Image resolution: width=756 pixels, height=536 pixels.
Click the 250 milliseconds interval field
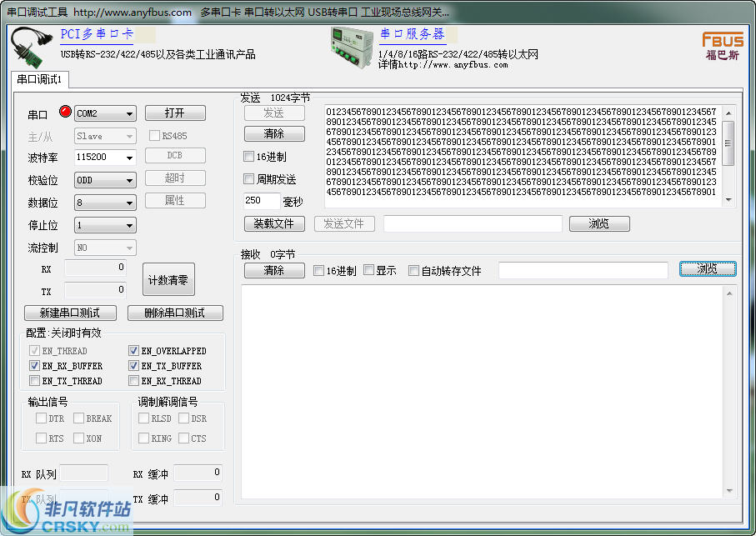click(263, 199)
